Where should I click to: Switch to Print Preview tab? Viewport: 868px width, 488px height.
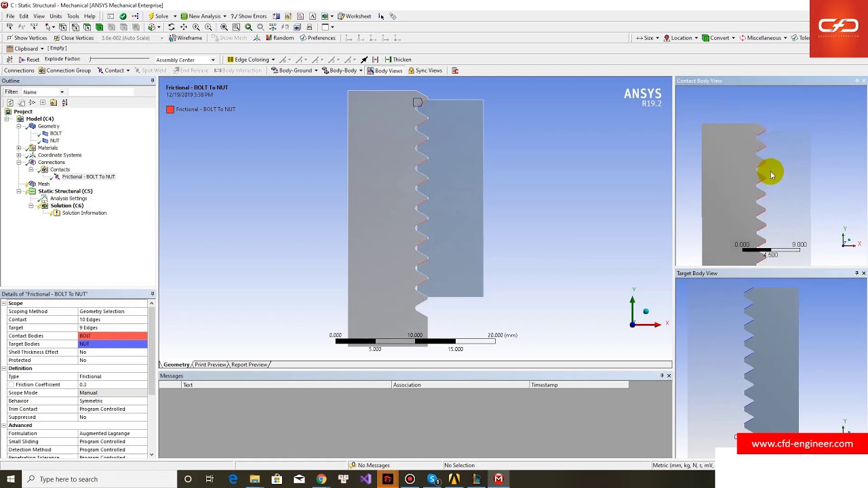[x=210, y=365]
